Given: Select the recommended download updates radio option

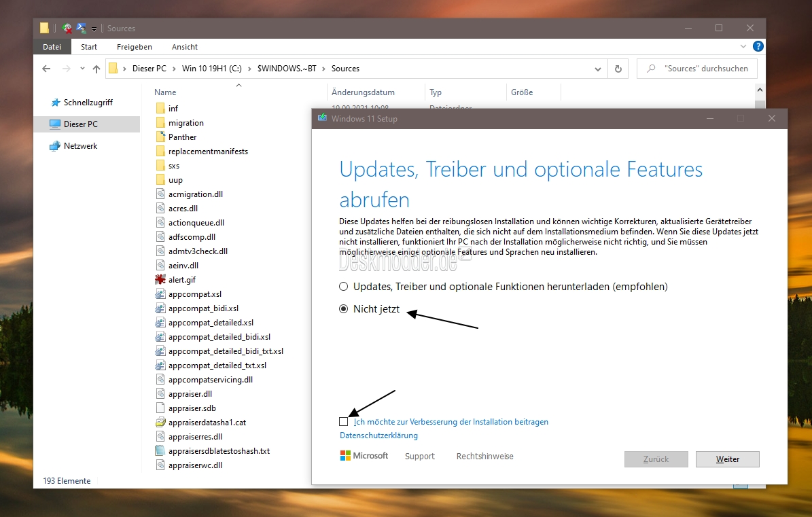Looking at the screenshot, I should coord(343,287).
